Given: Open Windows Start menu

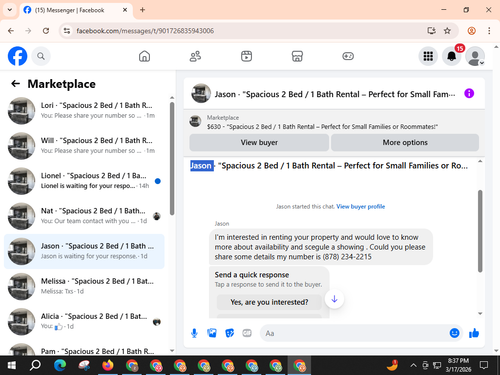Looking at the screenshot, I should click(x=12, y=366).
